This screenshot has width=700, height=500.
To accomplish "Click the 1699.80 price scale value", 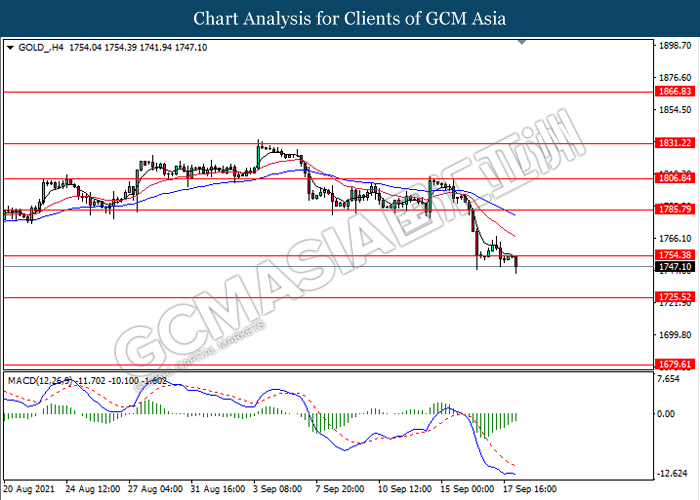I will pos(675,335).
